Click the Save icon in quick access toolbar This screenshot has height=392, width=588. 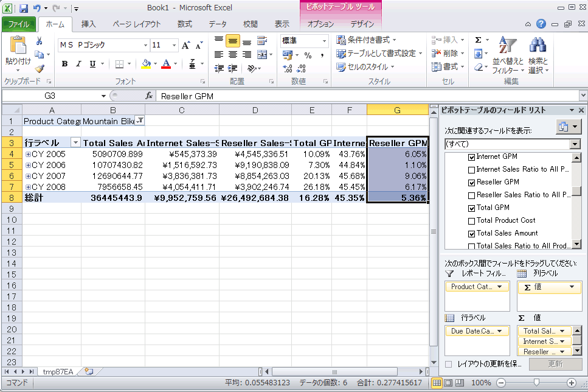pyautogui.click(x=24, y=8)
